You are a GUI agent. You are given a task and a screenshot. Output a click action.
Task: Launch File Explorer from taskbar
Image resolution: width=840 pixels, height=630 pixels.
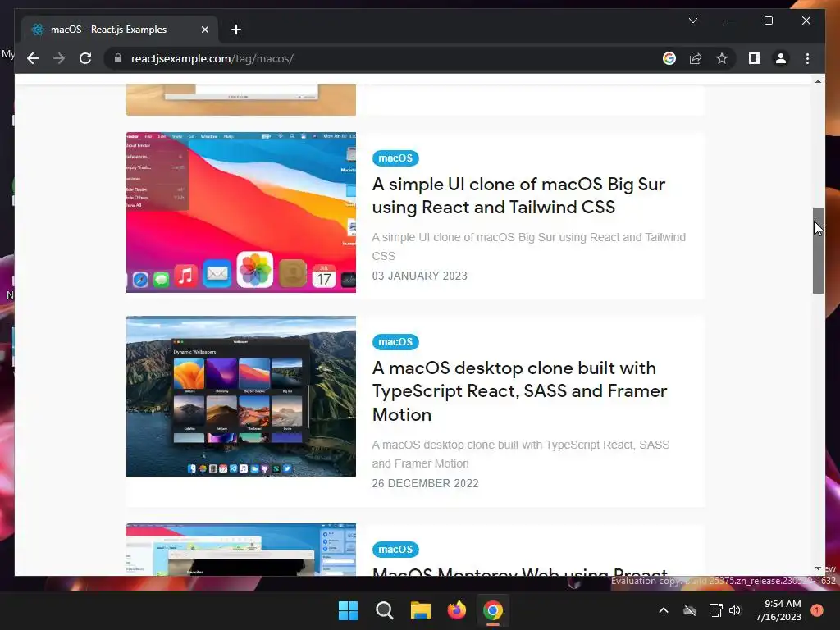coord(421,610)
